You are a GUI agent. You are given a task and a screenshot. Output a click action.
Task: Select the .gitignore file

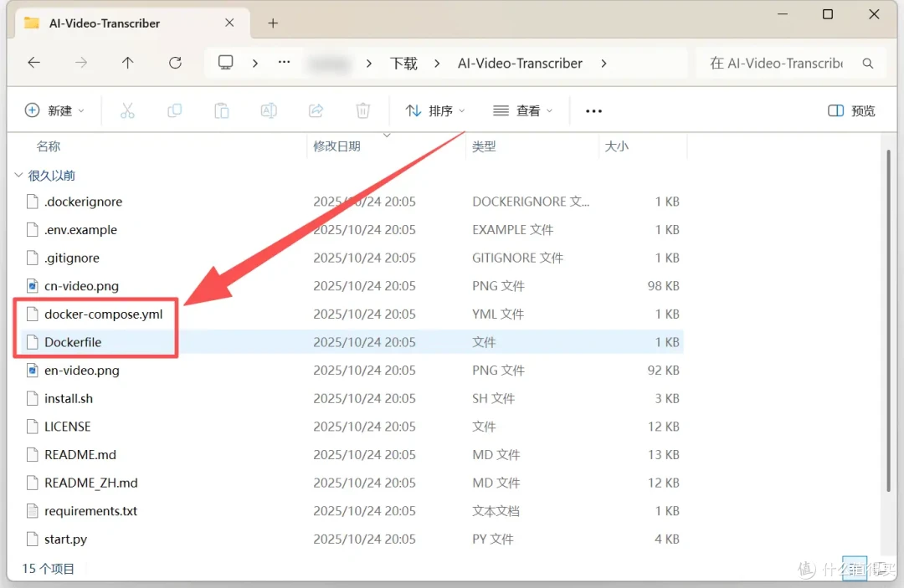point(72,258)
